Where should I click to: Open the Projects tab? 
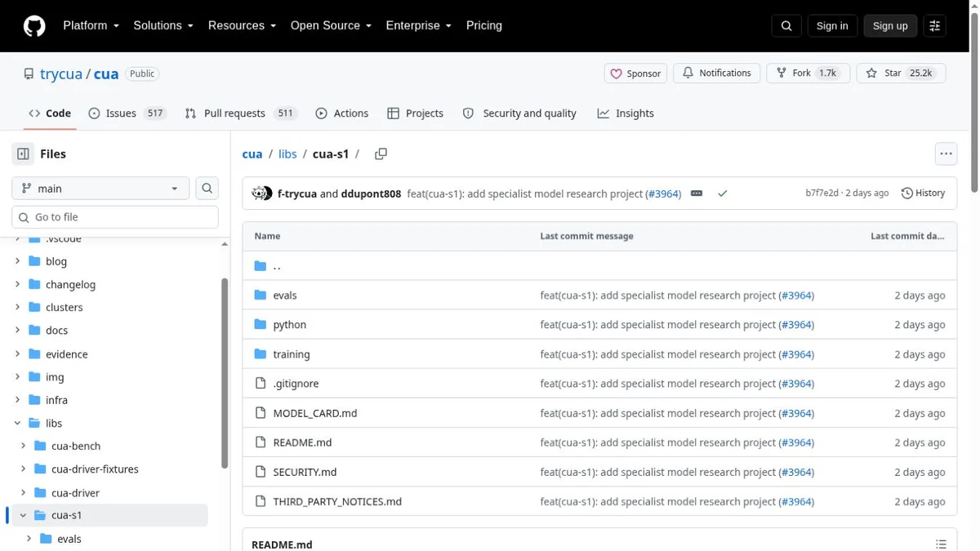coord(416,113)
